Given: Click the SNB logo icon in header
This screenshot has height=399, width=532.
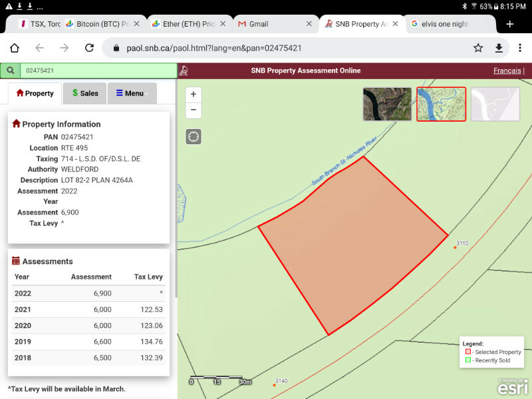Looking at the screenshot, I should (x=184, y=70).
